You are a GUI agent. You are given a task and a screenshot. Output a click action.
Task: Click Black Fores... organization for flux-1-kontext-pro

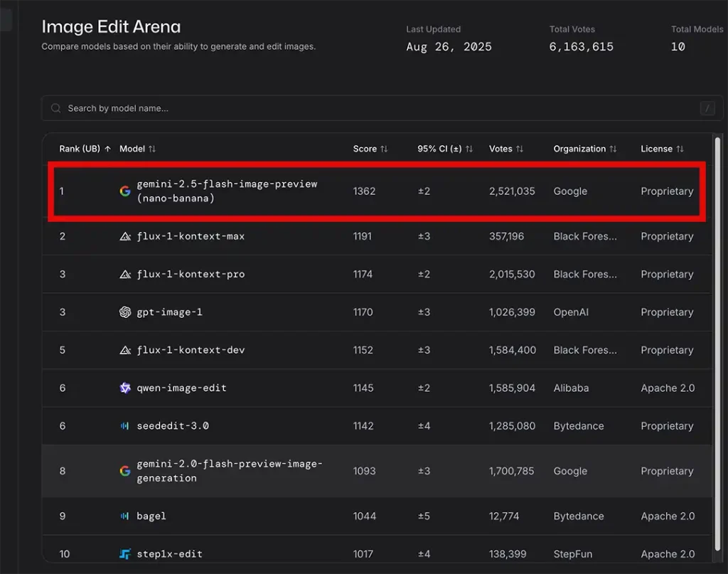click(x=585, y=275)
